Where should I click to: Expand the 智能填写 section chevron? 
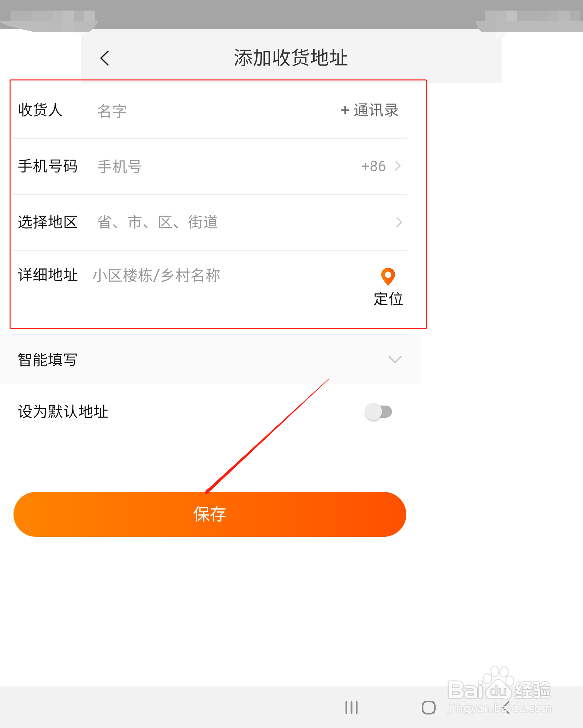coord(394,360)
